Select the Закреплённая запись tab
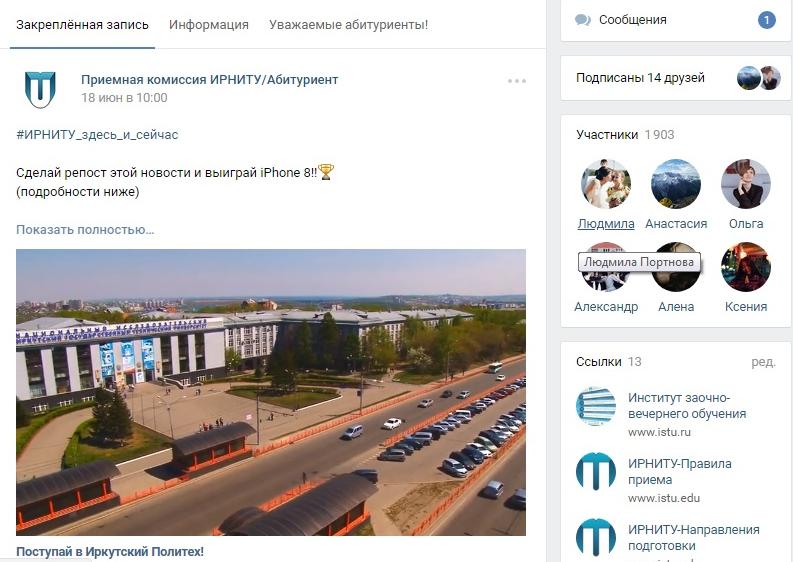This screenshot has height=562, width=793. tap(82, 25)
